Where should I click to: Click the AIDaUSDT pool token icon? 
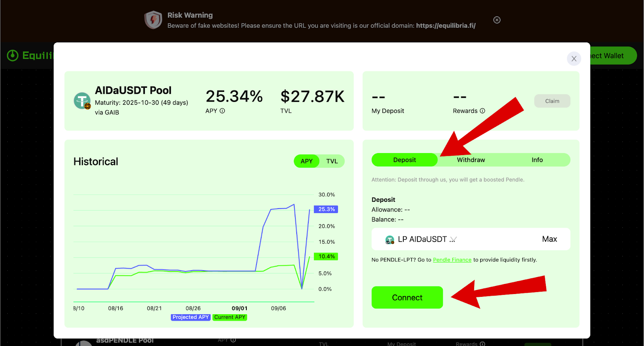pyautogui.click(x=83, y=101)
